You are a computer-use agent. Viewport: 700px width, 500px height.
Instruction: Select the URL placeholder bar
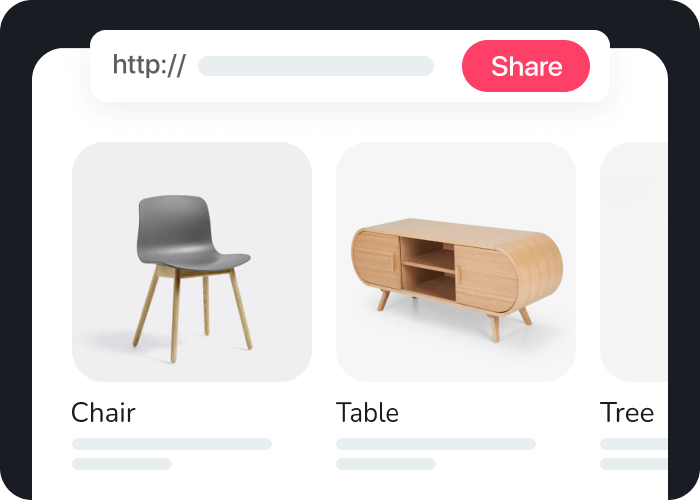coord(316,66)
